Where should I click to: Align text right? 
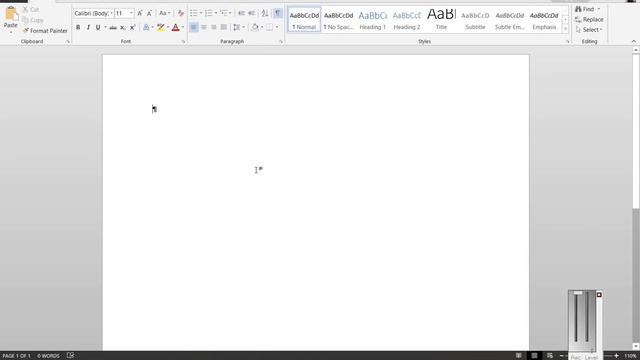(x=213, y=27)
